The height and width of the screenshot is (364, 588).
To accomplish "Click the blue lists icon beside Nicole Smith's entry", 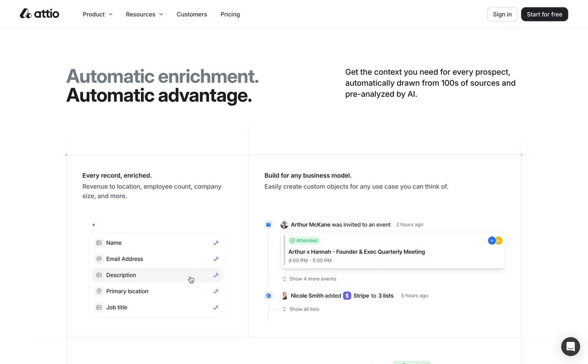I will pos(268,296).
